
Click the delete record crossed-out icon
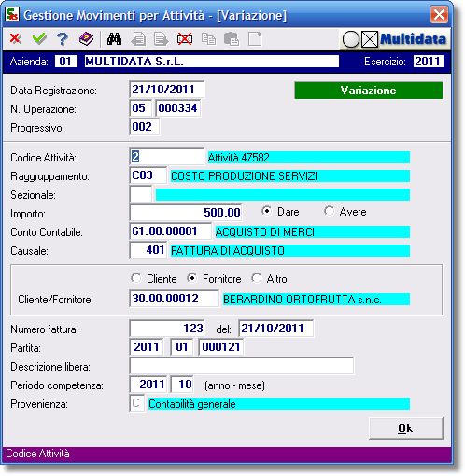(185, 39)
